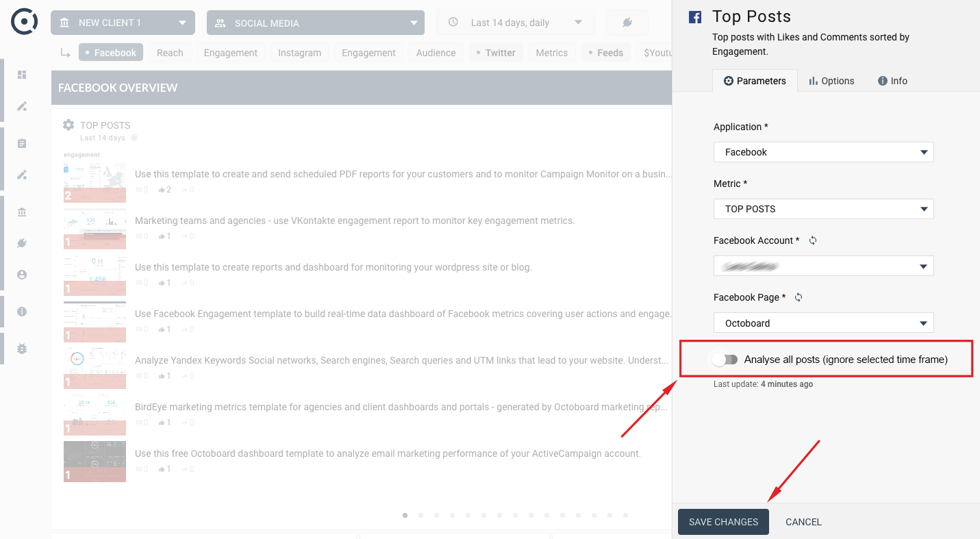Screen dimensions: 980x539
Task: Click post text 'BirdEye marketing metrics template...'
Action: pos(401,407)
